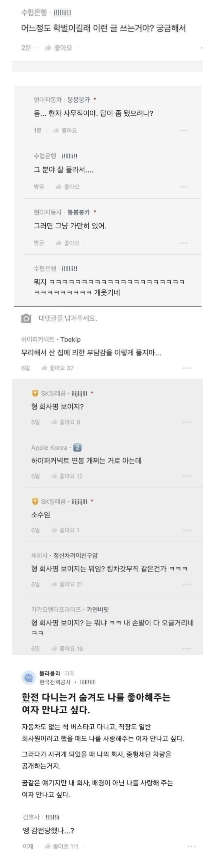The image size is (215, 868).
Task: Click the 대댓글을 남겨주세요 reply input field
Action: 68,318
